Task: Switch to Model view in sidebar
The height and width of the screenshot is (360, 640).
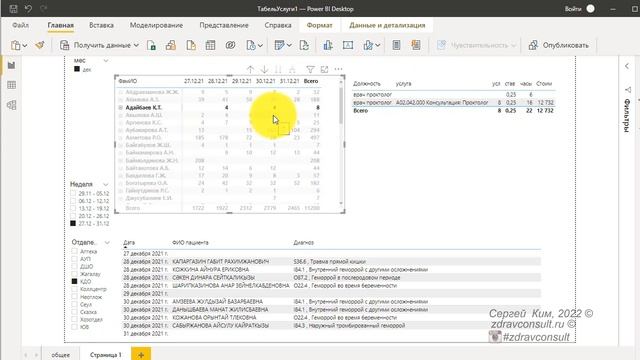Action: (x=11, y=105)
